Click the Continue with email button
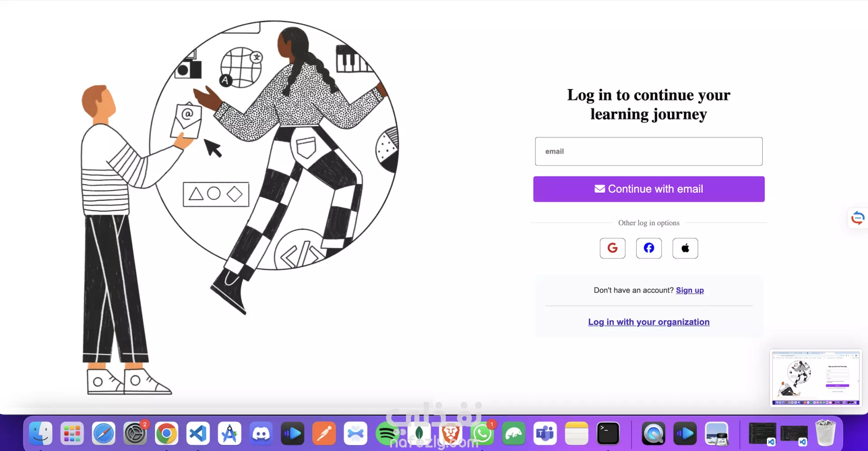 [x=649, y=189]
